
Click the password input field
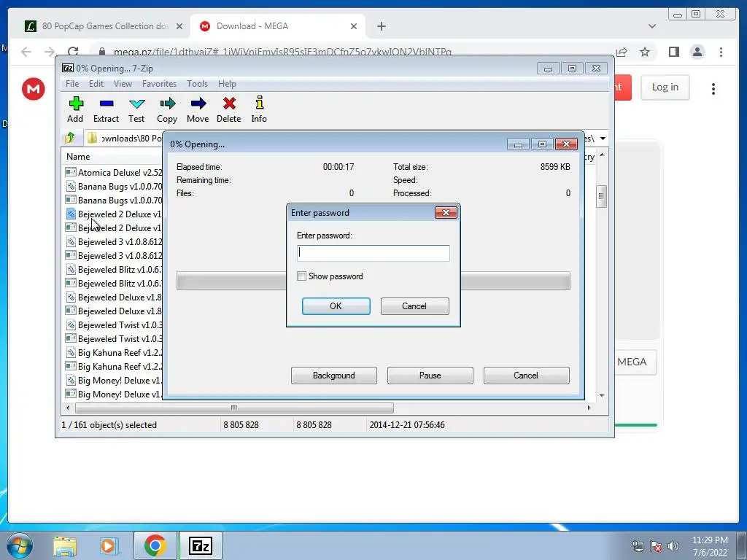pos(373,253)
